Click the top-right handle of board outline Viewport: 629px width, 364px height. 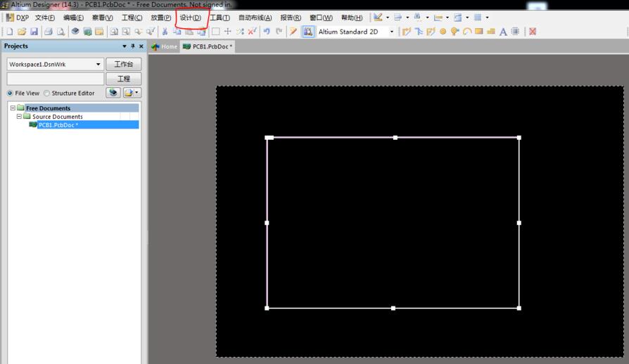519,138
